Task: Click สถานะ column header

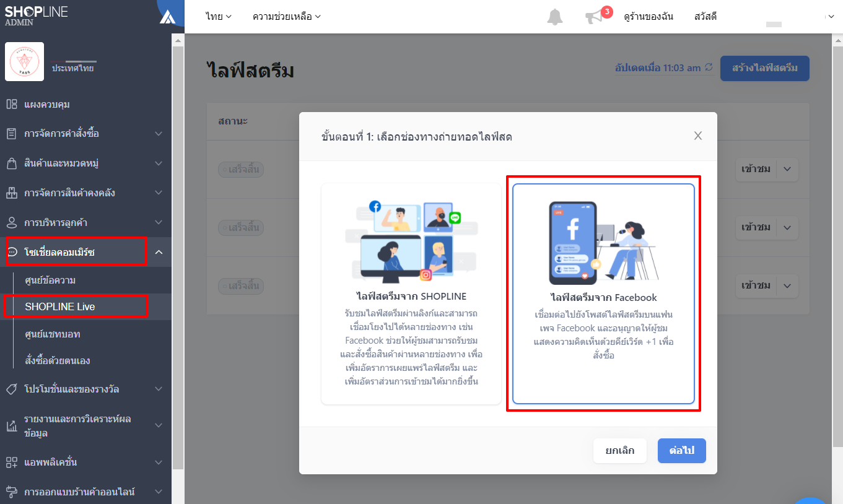Action: [x=233, y=121]
